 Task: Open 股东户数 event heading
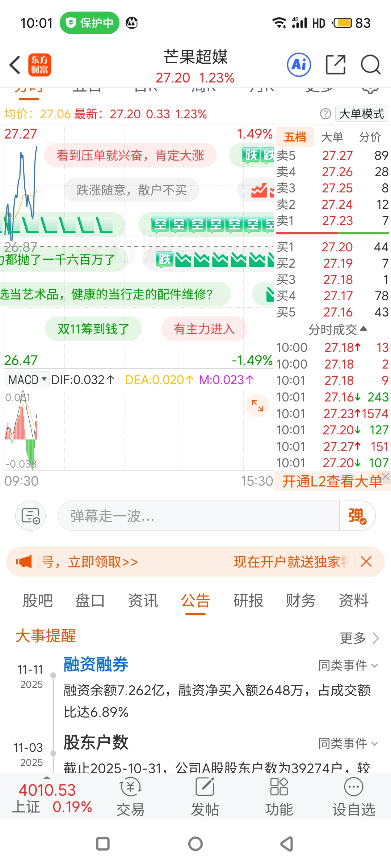click(x=96, y=743)
